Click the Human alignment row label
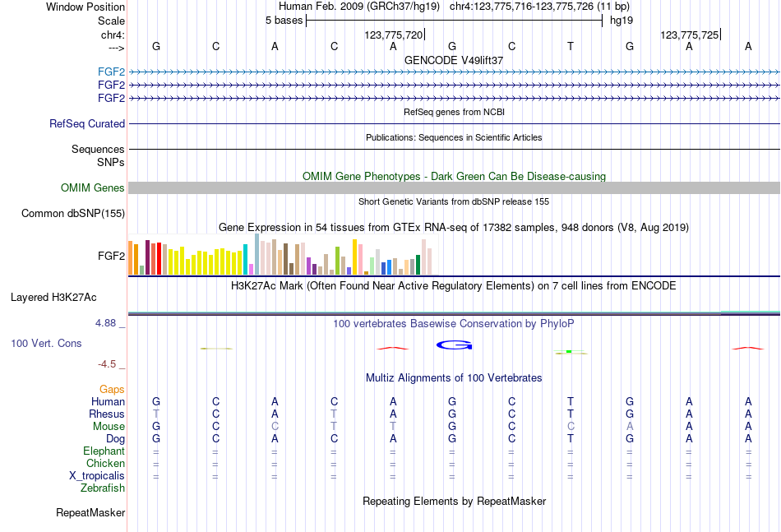 [108, 401]
